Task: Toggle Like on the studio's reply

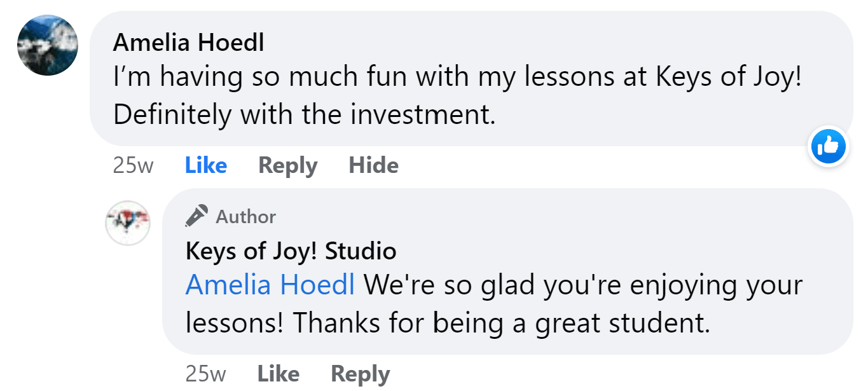Action: 278,374
